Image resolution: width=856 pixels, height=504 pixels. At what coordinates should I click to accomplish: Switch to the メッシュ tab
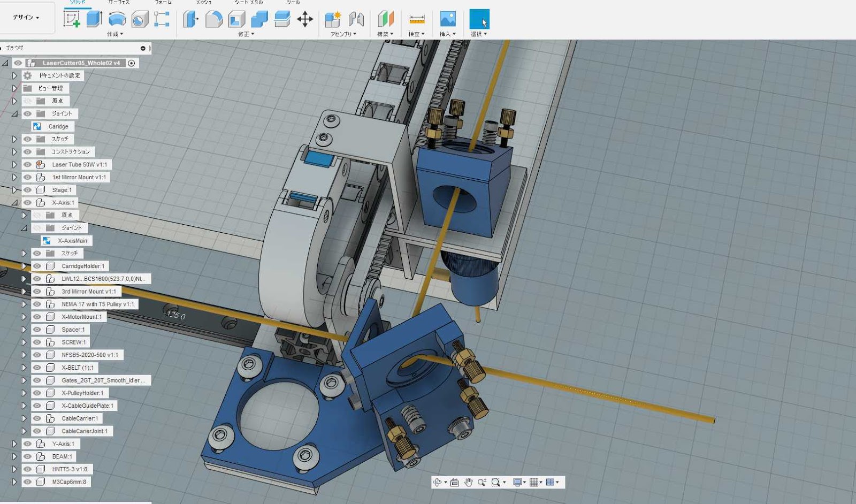point(204,3)
